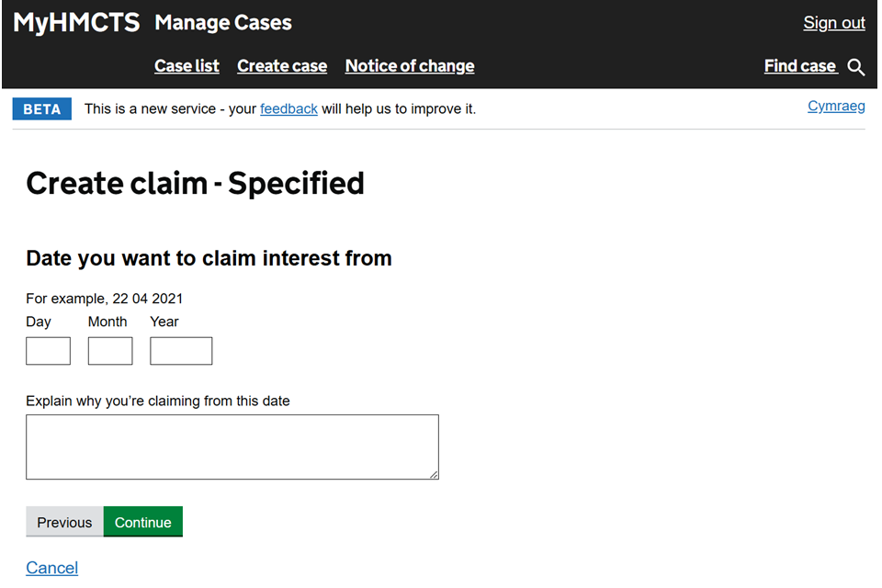
Task: Click the Manage Cases header title
Action: [223, 23]
